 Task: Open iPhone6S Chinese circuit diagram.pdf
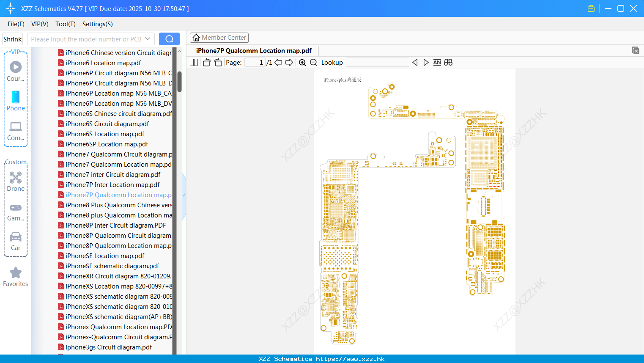click(115, 114)
